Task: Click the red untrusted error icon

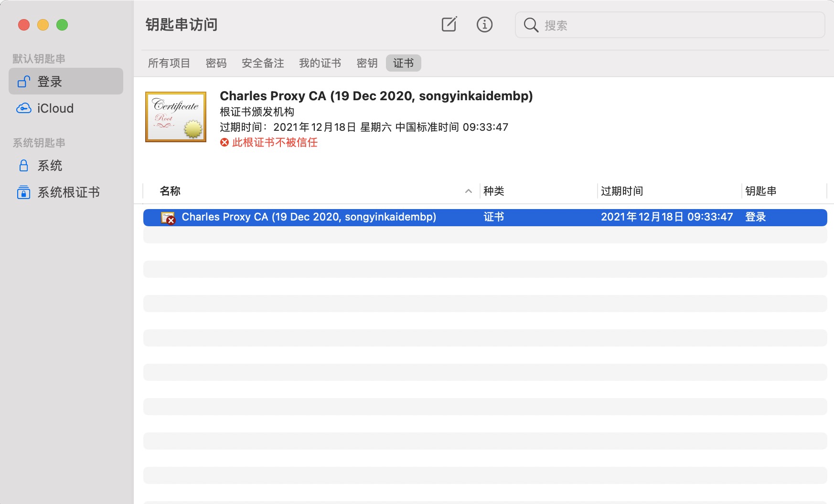Action: coord(225,142)
